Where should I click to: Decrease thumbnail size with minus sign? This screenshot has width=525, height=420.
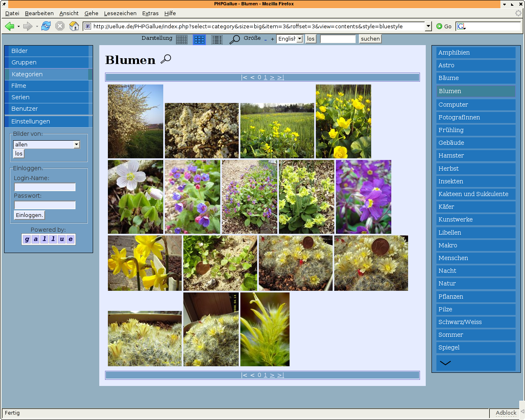(x=265, y=39)
